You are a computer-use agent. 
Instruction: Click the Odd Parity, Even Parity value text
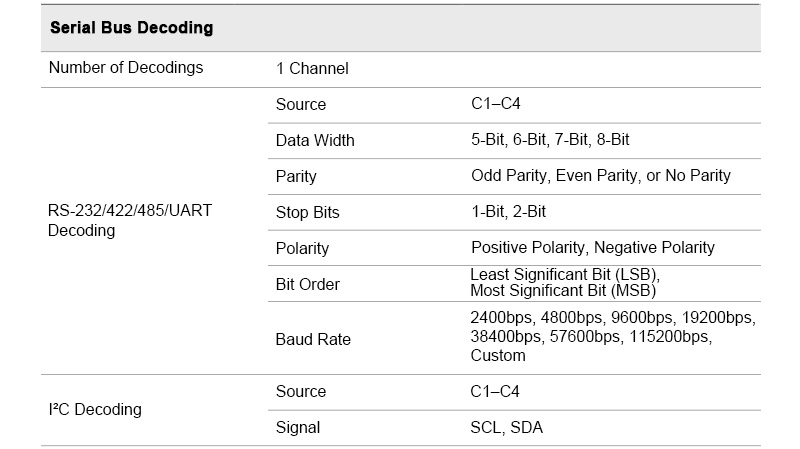600,176
